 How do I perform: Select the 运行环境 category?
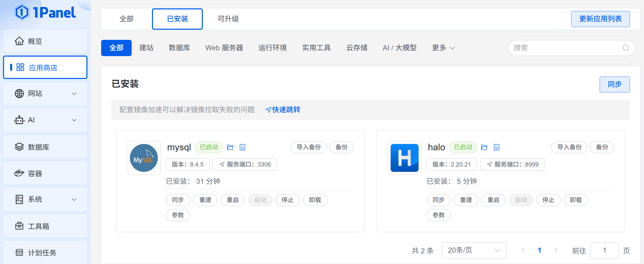click(x=272, y=48)
